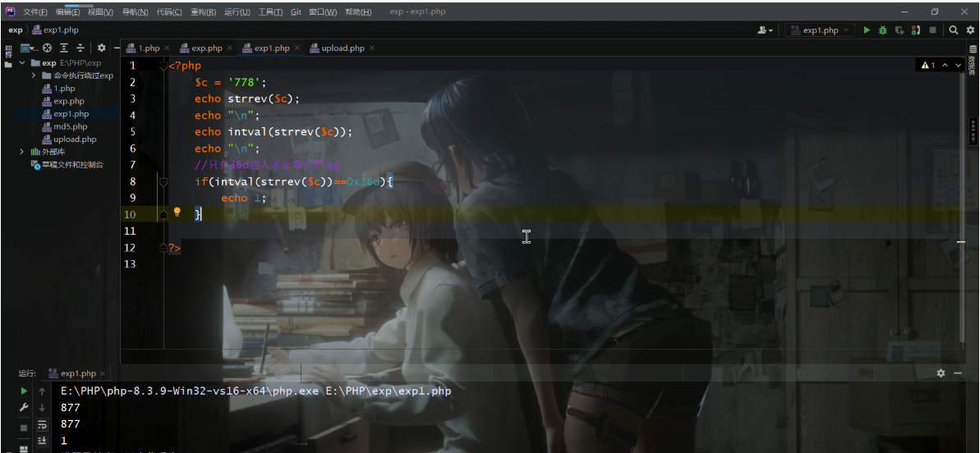Close the 1.php editor tab
Screen dimensions: 980x453
click(x=167, y=48)
